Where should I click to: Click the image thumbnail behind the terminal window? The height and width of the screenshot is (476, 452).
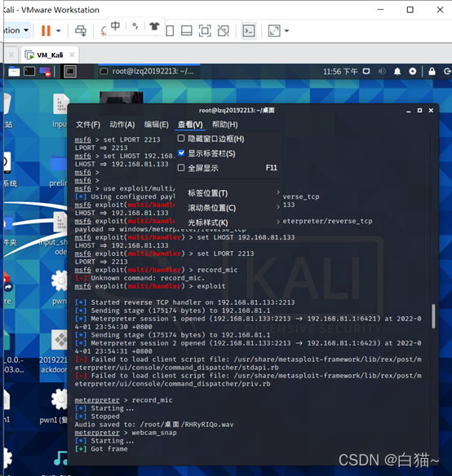(x=122, y=98)
